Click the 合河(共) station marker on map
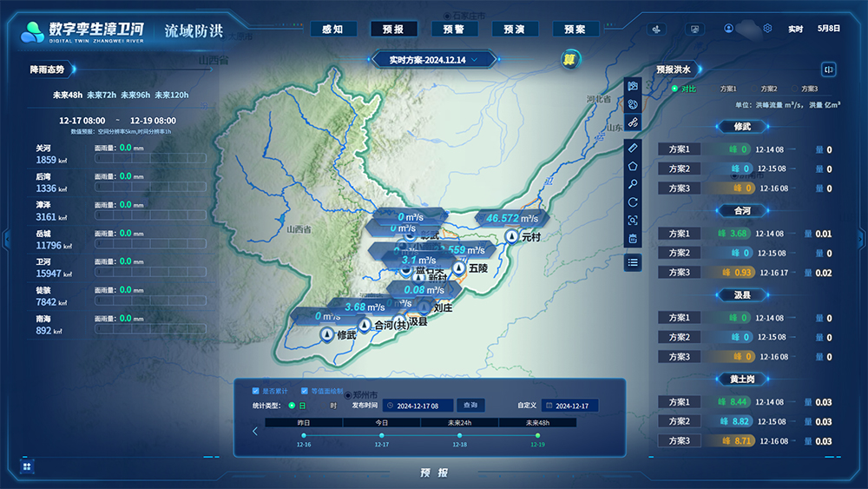Screen dimensions: 868x489 coord(365,325)
